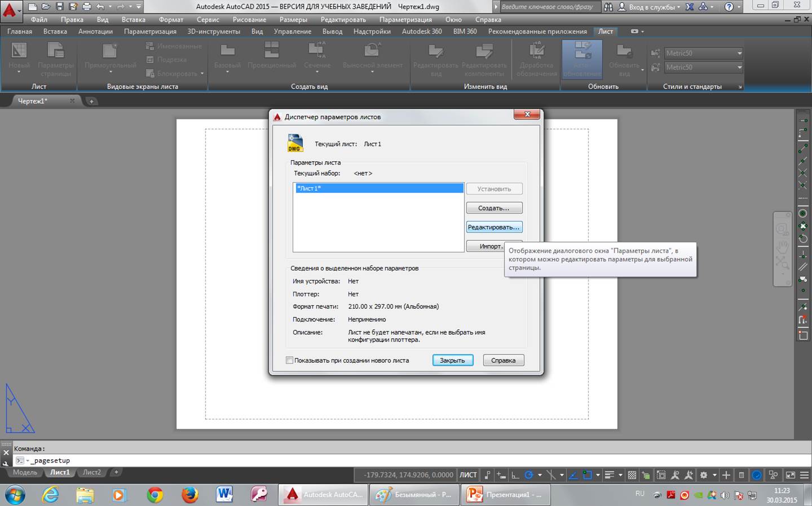Viewport: 812px width, 506px height.
Task: Toggle hardware acceleration blue circle icon
Action: [757, 475]
